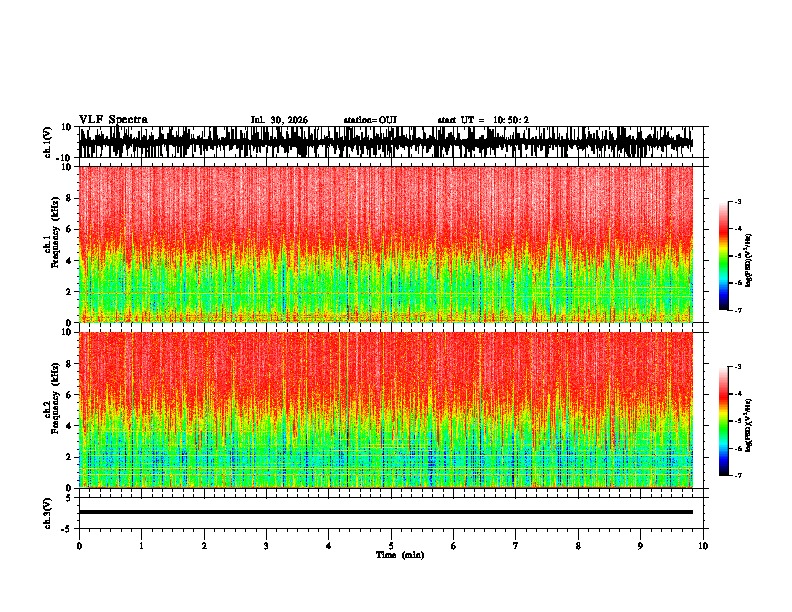
Task: Click the time axis tick label '7'
Action: [x=516, y=546]
